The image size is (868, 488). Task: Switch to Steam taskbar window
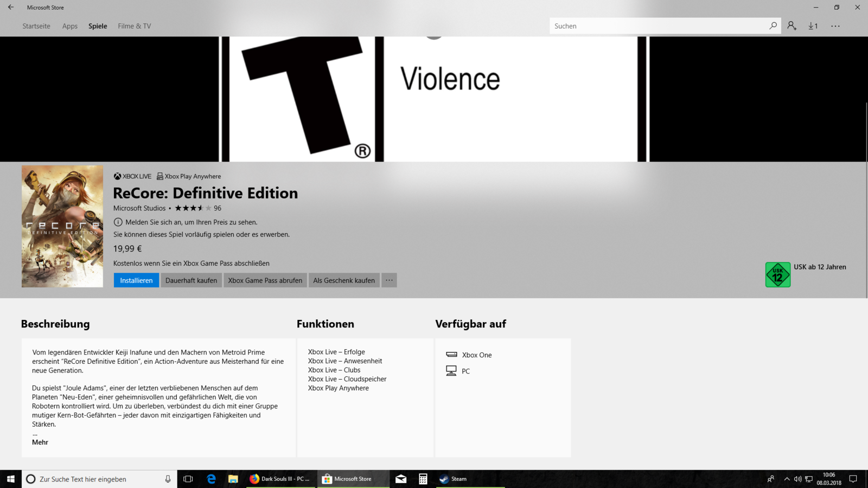point(470,479)
